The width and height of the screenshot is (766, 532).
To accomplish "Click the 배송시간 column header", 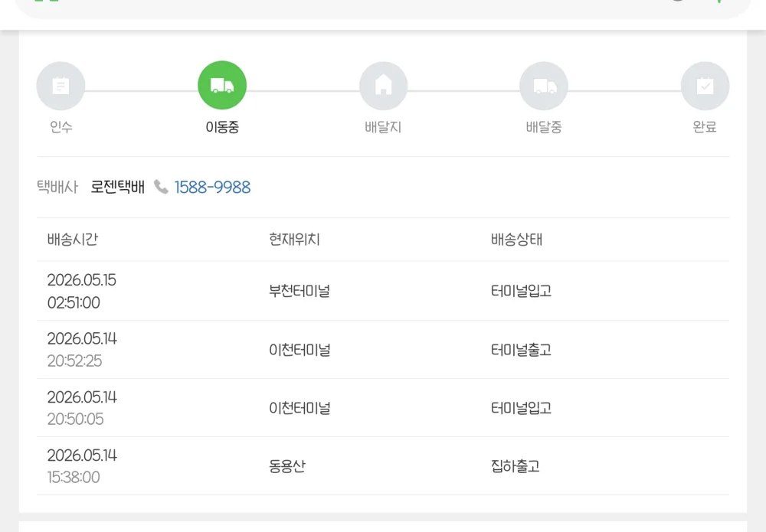I will (x=73, y=240).
